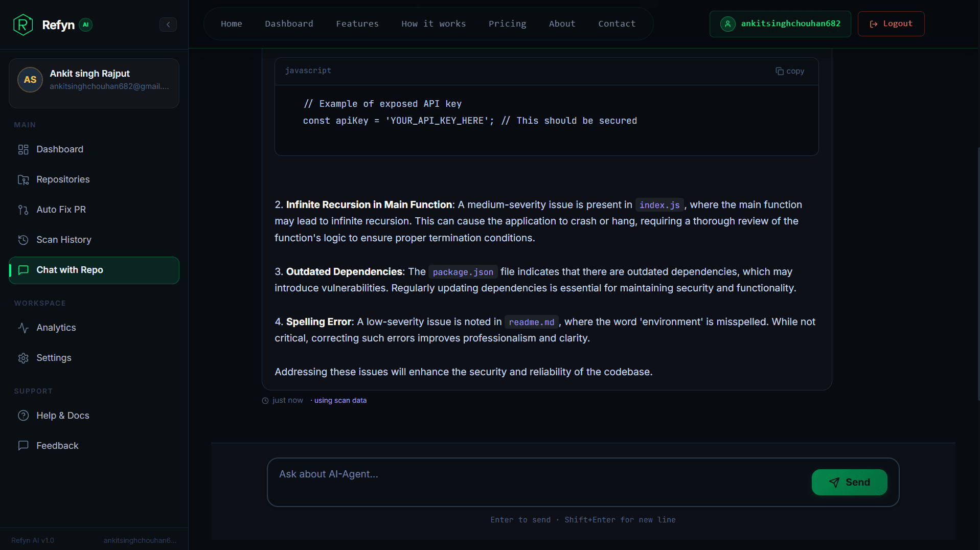Open the Repositories sidebar icon
This screenshot has width=980, height=550.
24,179
